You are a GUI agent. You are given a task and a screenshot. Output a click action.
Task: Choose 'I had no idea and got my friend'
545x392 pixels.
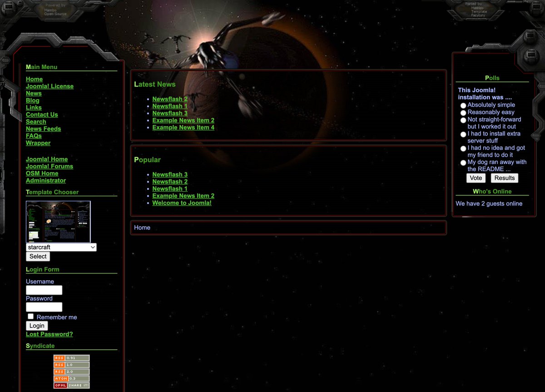pyautogui.click(x=463, y=149)
